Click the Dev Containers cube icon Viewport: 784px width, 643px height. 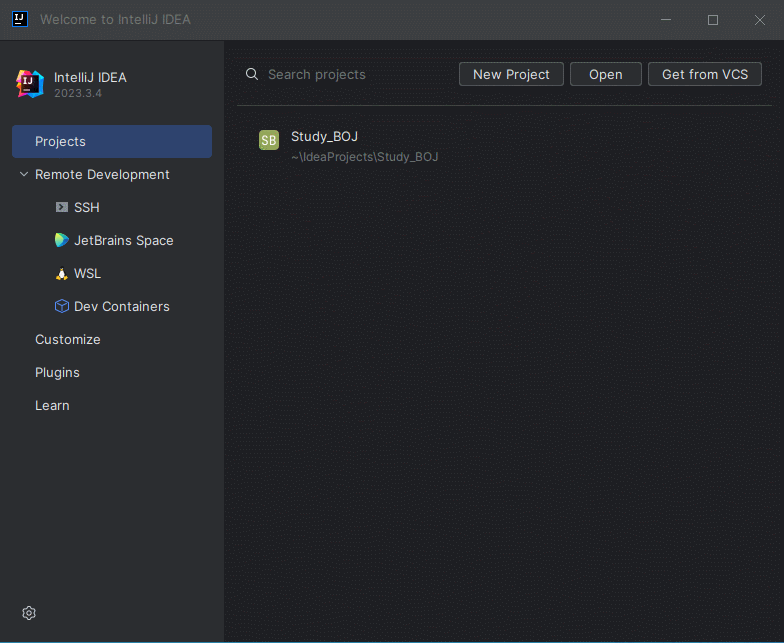coord(62,306)
